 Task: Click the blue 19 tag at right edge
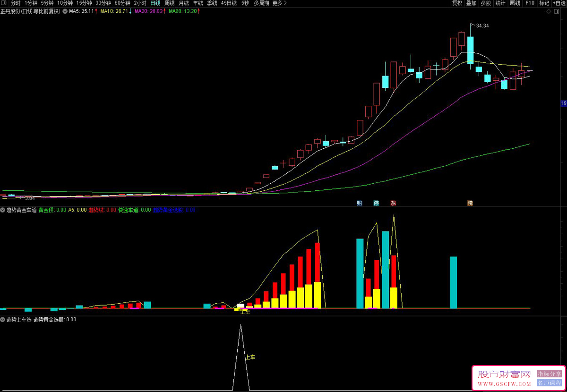(563, 103)
